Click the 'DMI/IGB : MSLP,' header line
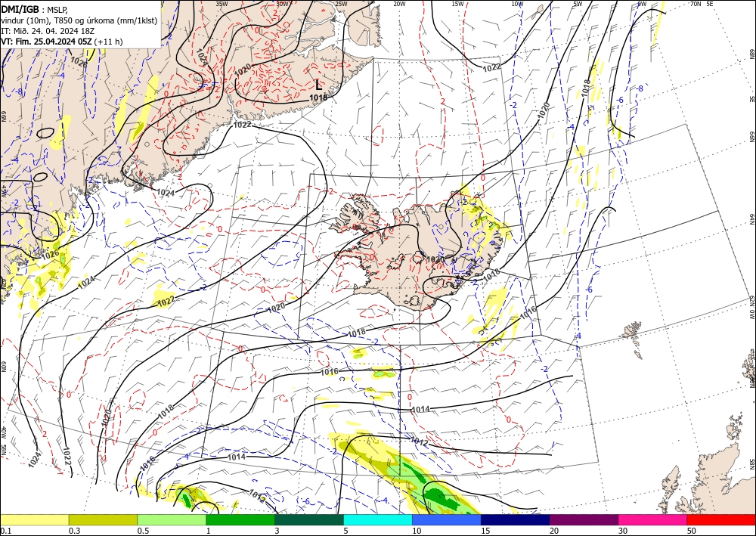756x536 pixels. coord(34,9)
